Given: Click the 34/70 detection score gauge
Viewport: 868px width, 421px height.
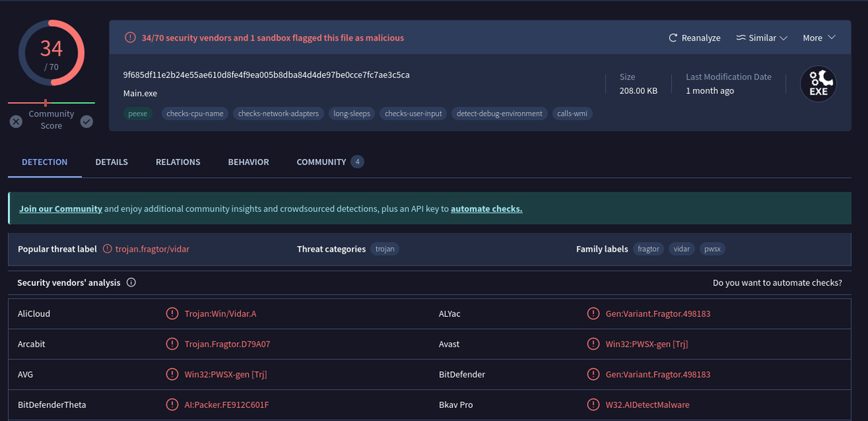Looking at the screenshot, I should coord(51,54).
